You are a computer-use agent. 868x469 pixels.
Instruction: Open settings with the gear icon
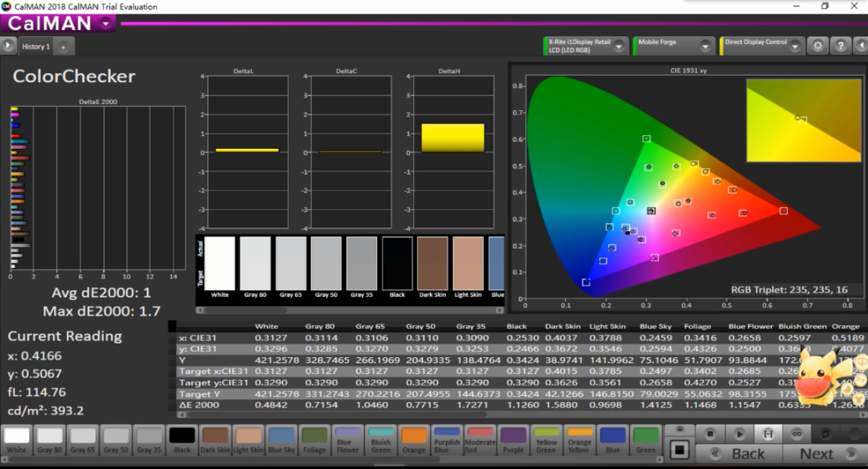[x=818, y=46]
